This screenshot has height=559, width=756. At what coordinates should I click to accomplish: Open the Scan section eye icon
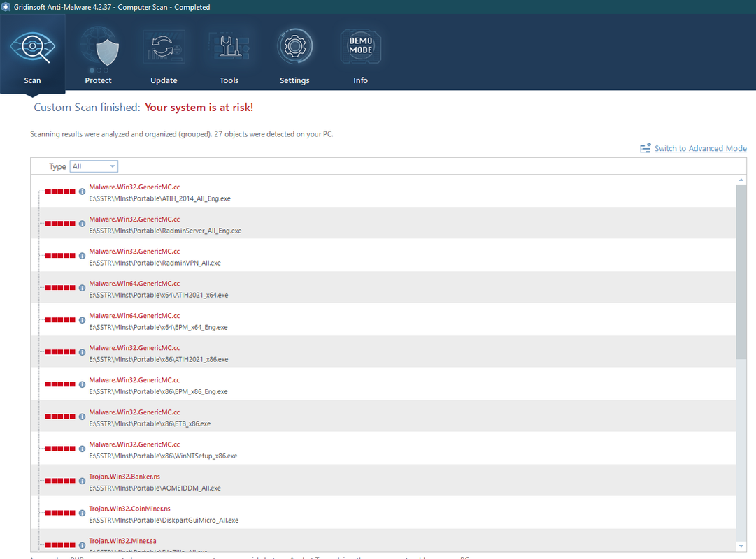(x=33, y=48)
